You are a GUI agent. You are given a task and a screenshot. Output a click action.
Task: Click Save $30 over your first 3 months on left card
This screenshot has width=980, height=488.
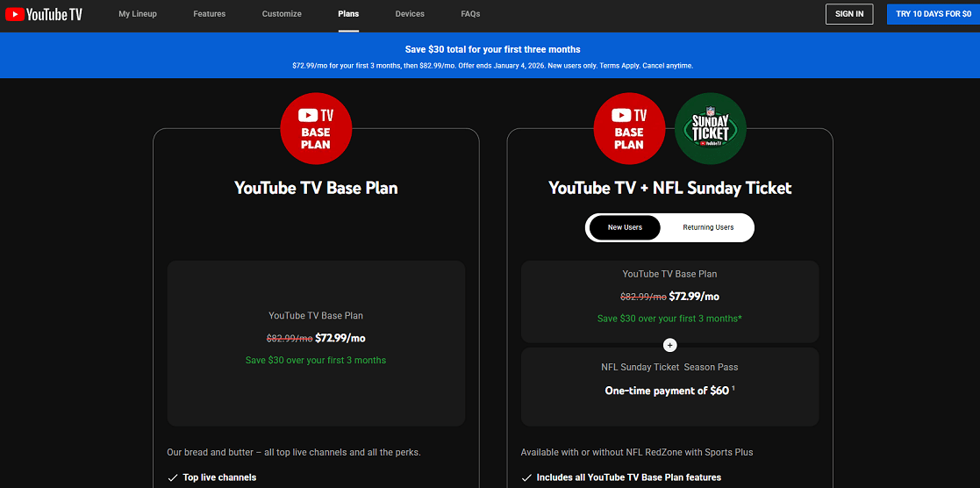coord(316,361)
